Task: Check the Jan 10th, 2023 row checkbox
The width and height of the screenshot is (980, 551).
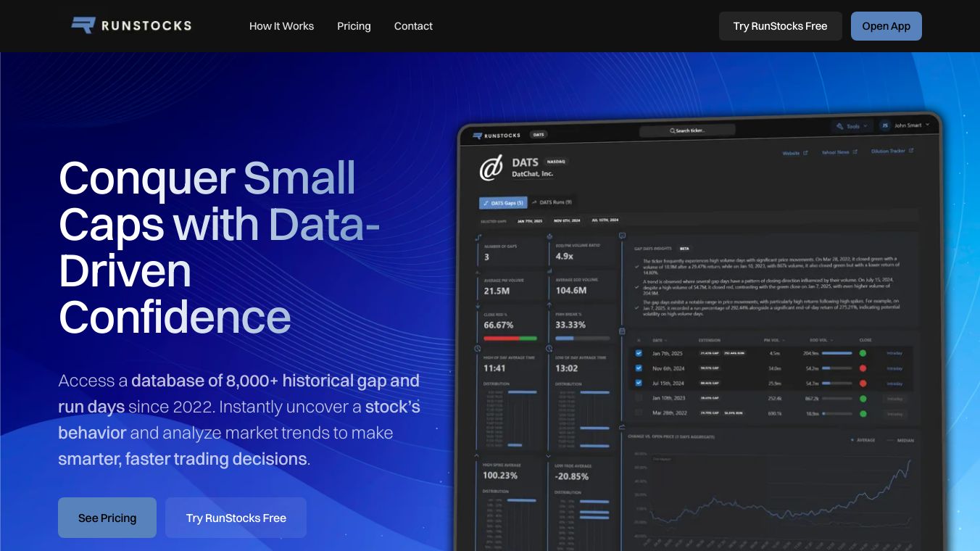Action: pos(639,398)
